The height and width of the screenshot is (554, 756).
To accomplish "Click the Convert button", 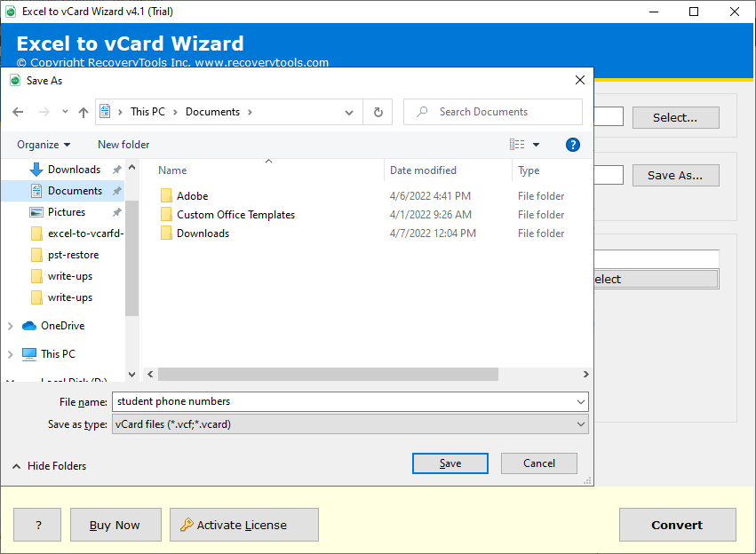I will coord(678,525).
